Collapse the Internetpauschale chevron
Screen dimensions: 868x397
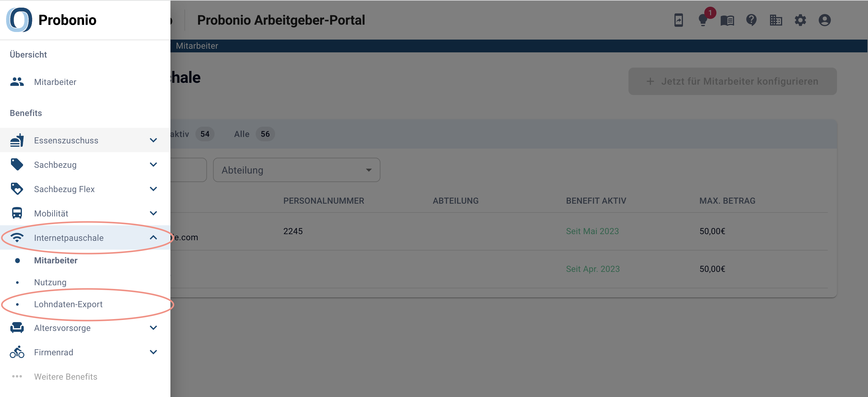153,237
